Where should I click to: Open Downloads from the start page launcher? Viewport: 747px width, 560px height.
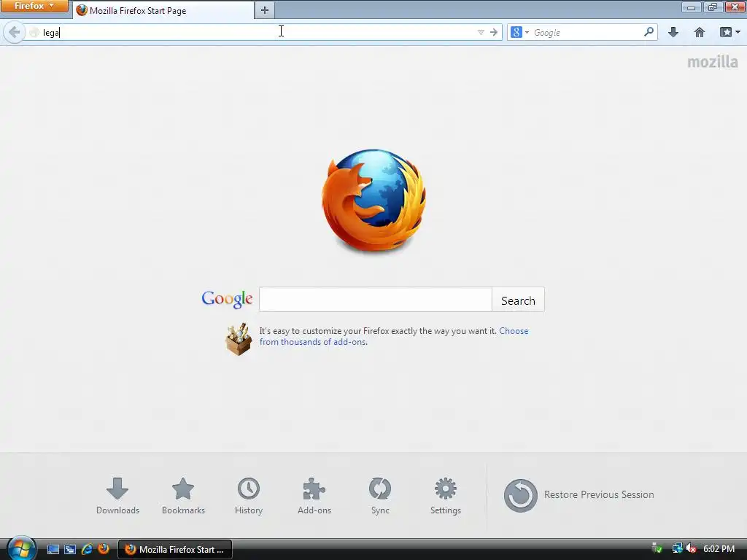click(117, 496)
